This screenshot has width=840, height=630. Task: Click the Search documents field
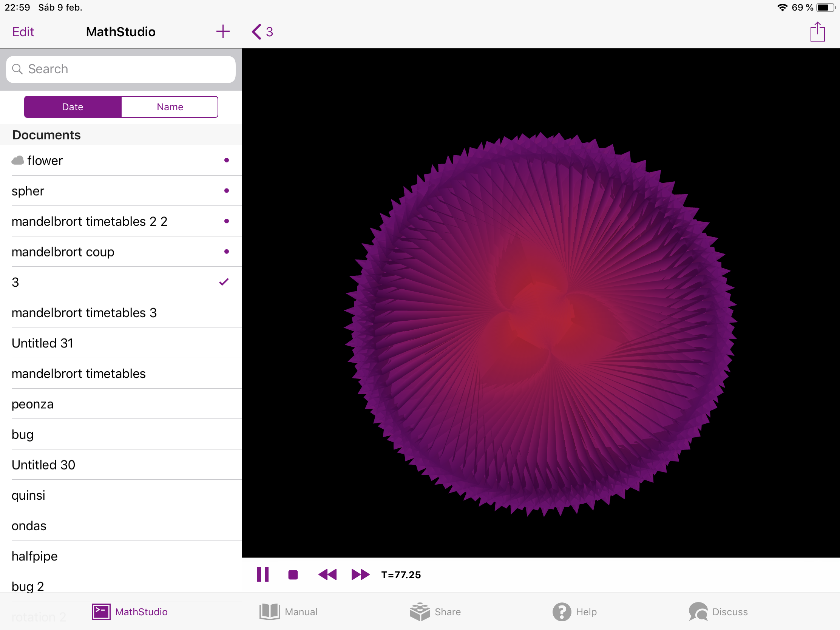(121, 69)
